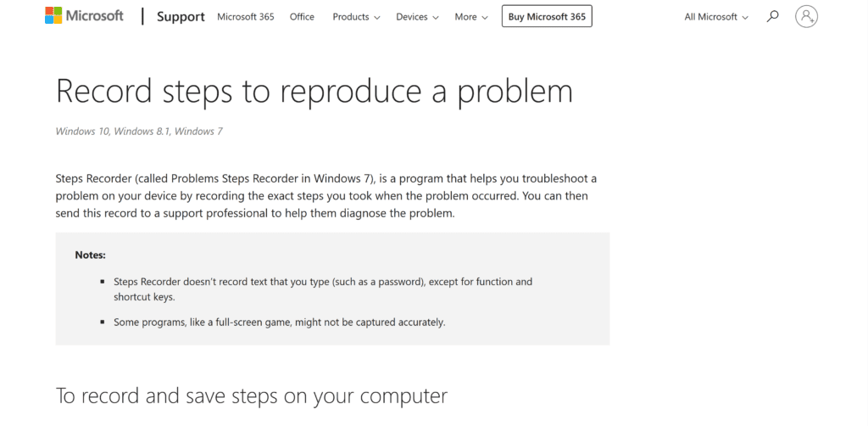
Task: Open search with the magnifier icon
Action: coord(772,16)
